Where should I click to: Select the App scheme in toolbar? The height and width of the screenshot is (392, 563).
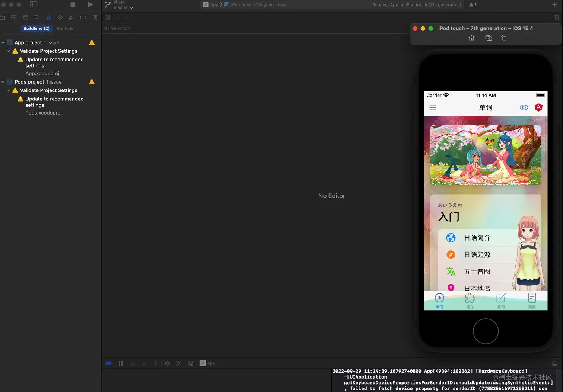click(211, 5)
